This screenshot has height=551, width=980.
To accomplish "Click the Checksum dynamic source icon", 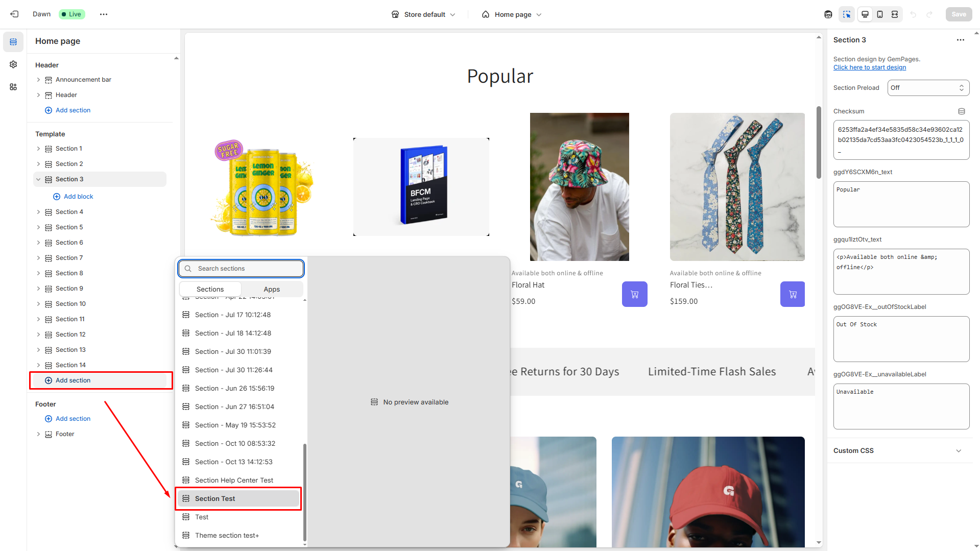I will pyautogui.click(x=961, y=111).
